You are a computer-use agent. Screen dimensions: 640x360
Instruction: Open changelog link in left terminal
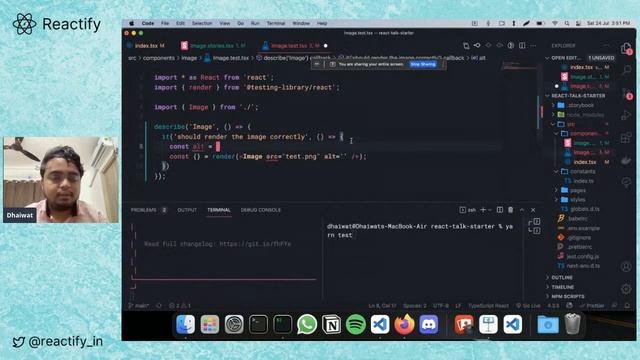pyautogui.click(x=255, y=244)
